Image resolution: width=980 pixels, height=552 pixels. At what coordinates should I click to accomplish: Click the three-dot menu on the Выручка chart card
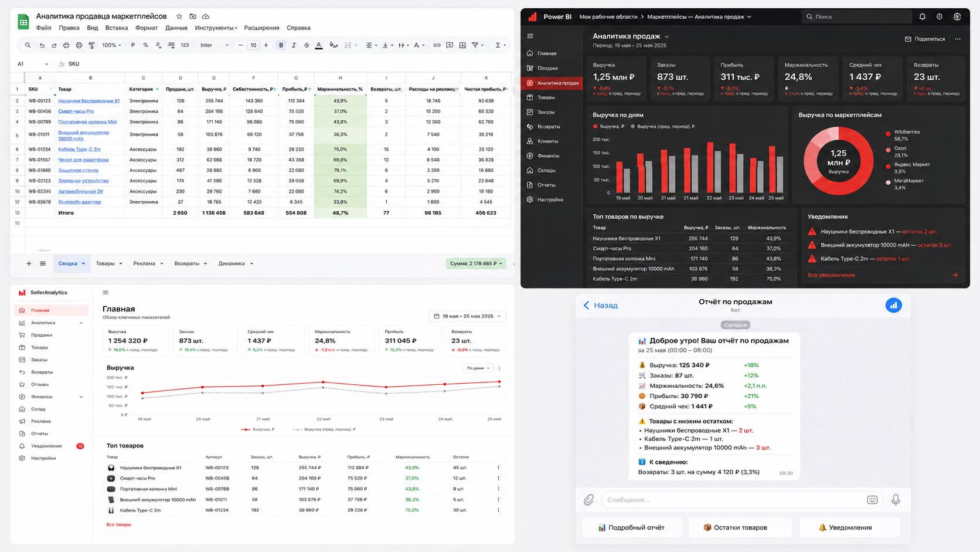pos(499,368)
